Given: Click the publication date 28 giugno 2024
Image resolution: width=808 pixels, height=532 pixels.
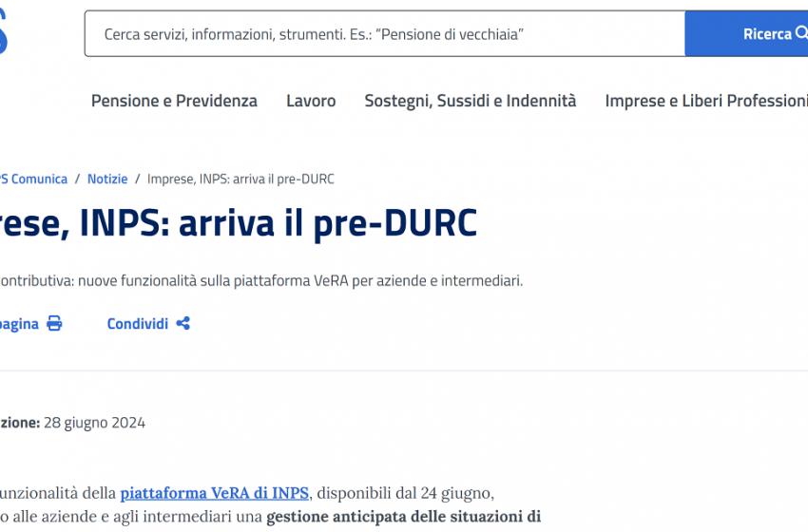Looking at the screenshot, I should point(95,423).
